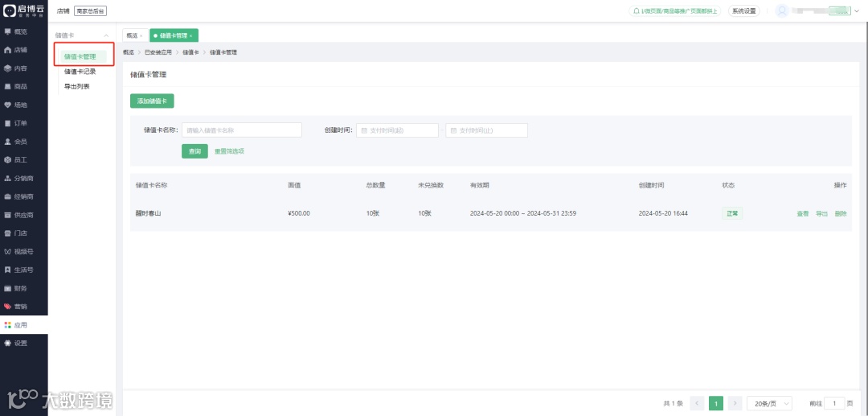Open the 供应商 sidebar section
This screenshot has width=868, height=416.
[24, 215]
